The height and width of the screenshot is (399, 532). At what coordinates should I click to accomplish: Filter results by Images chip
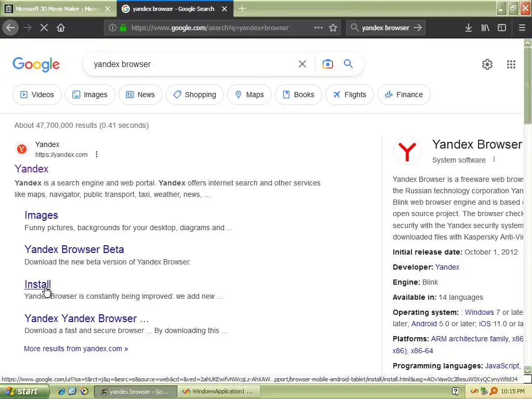[x=90, y=95]
